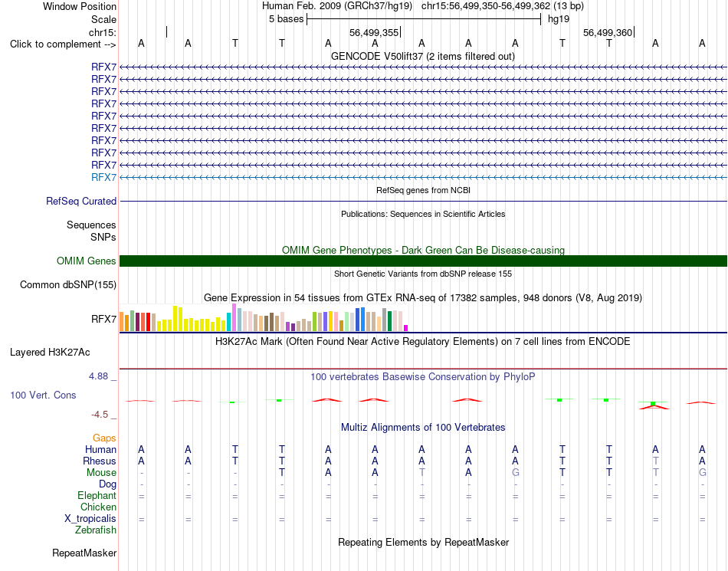Select the Scale label
728x571 pixels.
(103, 19)
